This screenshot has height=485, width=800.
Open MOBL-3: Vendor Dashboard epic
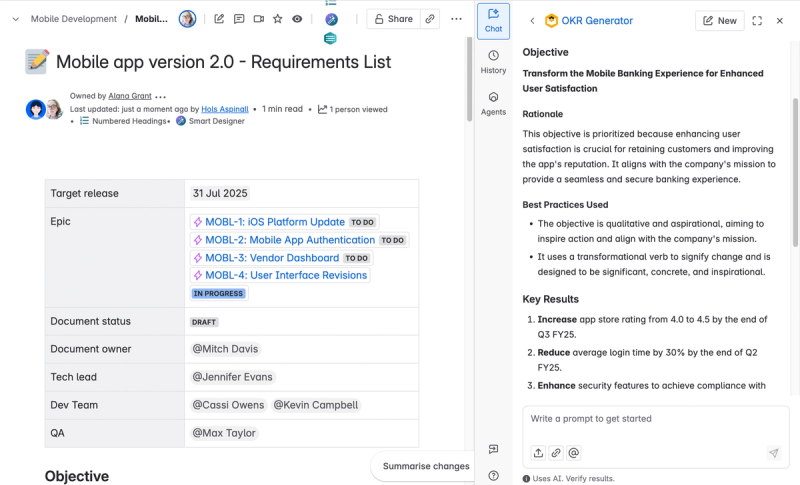coord(272,258)
